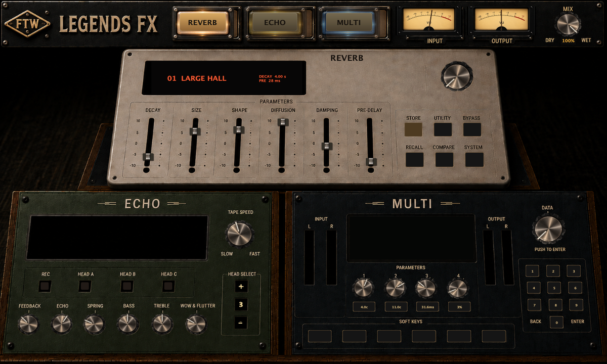
Task: Click Multi parameter knob 3
Action: [425, 288]
